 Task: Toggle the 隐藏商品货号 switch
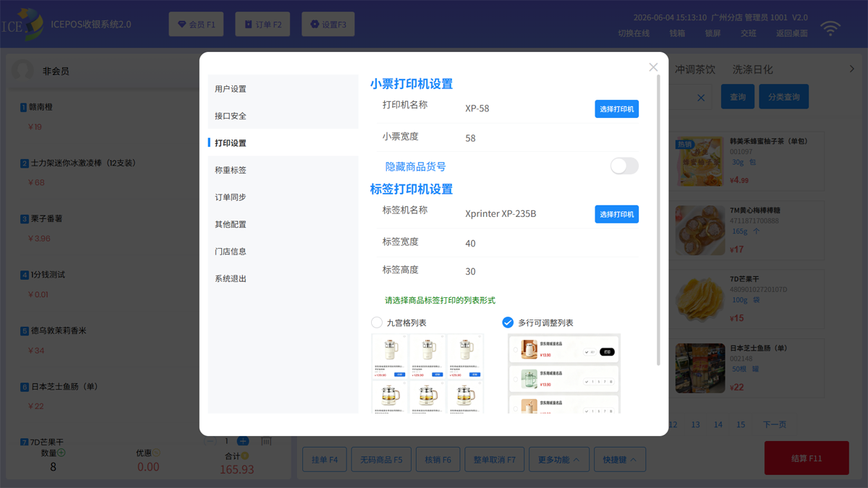[x=624, y=166]
